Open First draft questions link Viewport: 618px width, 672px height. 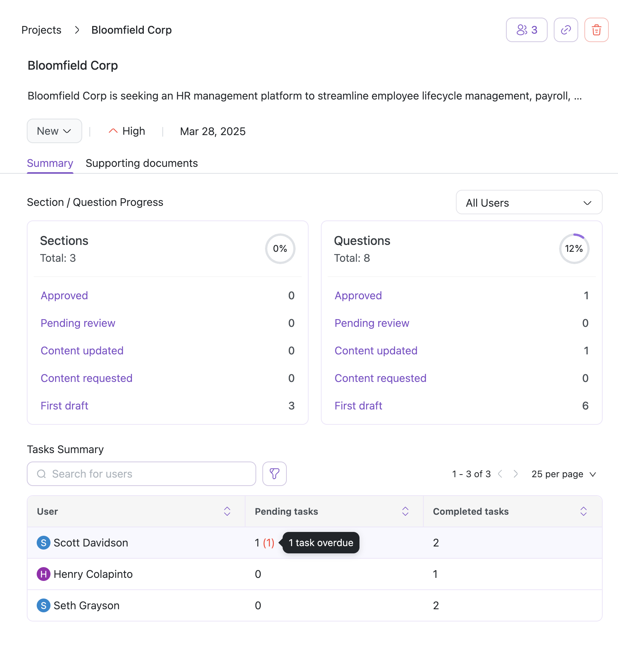coord(358,406)
